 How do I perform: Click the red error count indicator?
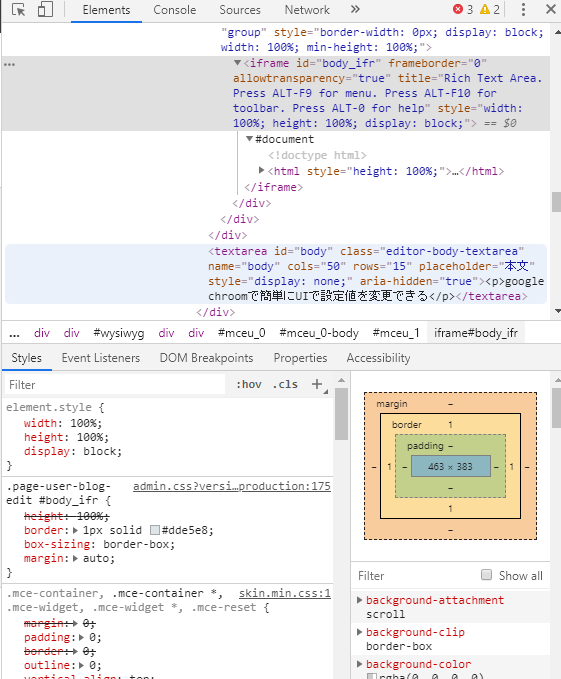463,9
